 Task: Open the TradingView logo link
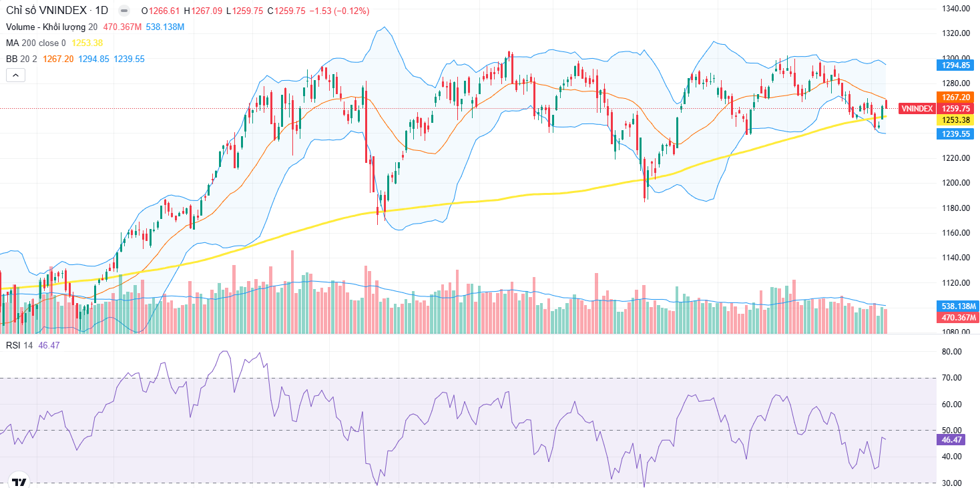tap(19, 481)
